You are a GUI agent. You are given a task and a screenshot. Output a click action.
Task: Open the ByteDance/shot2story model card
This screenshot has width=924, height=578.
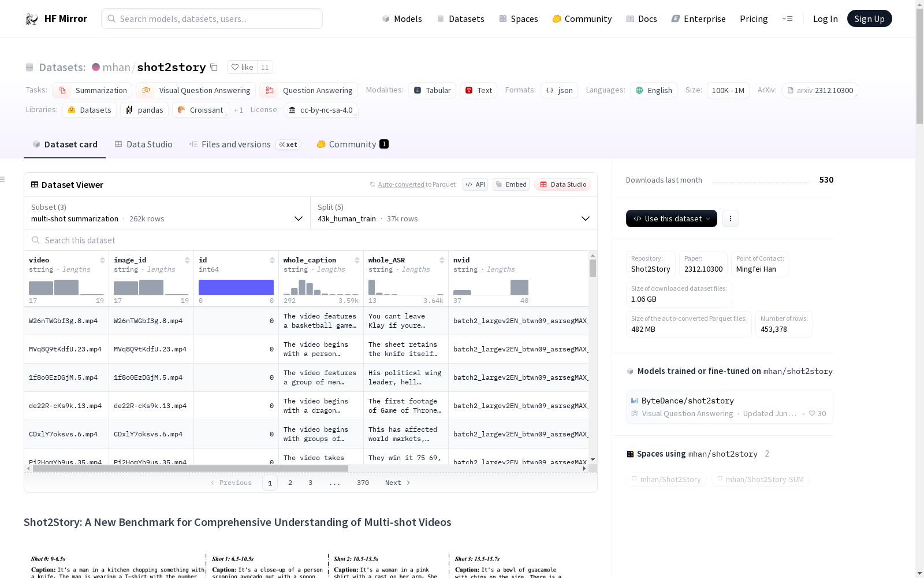[x=729, y=407]
